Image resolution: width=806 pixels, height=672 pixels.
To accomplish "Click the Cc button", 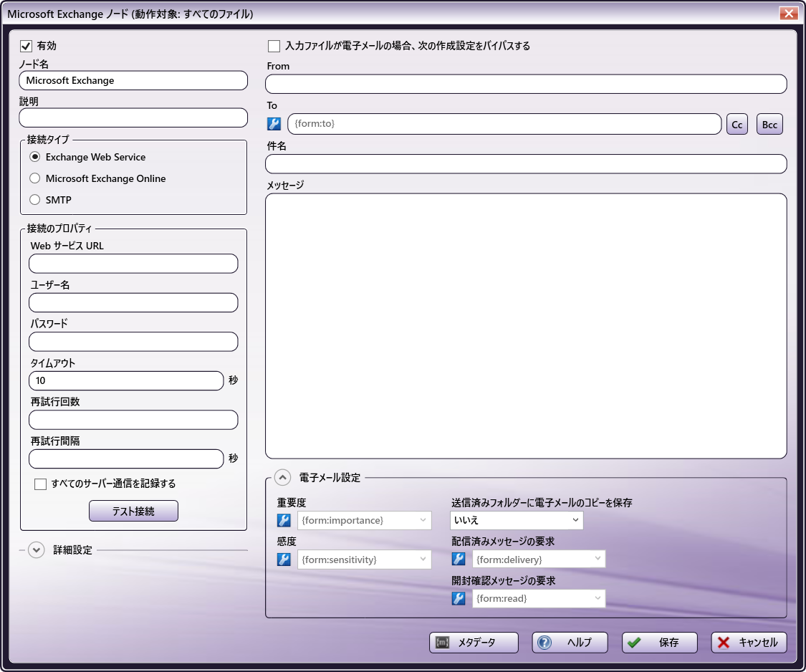I will [737, 125].
